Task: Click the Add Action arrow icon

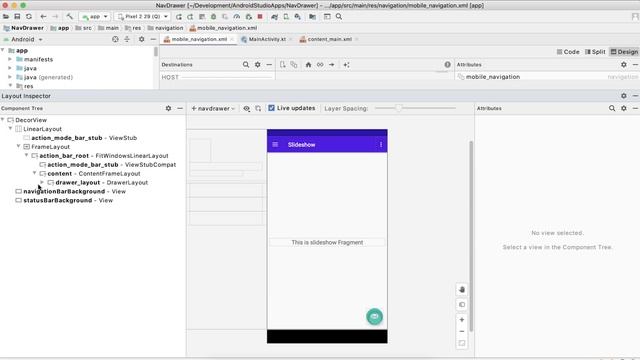Action: pos(332,64)
